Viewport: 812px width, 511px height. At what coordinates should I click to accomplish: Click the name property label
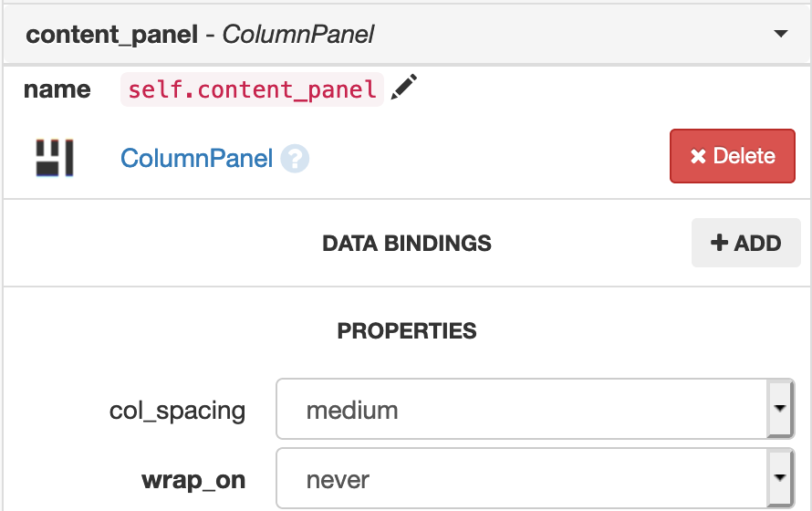57,89
